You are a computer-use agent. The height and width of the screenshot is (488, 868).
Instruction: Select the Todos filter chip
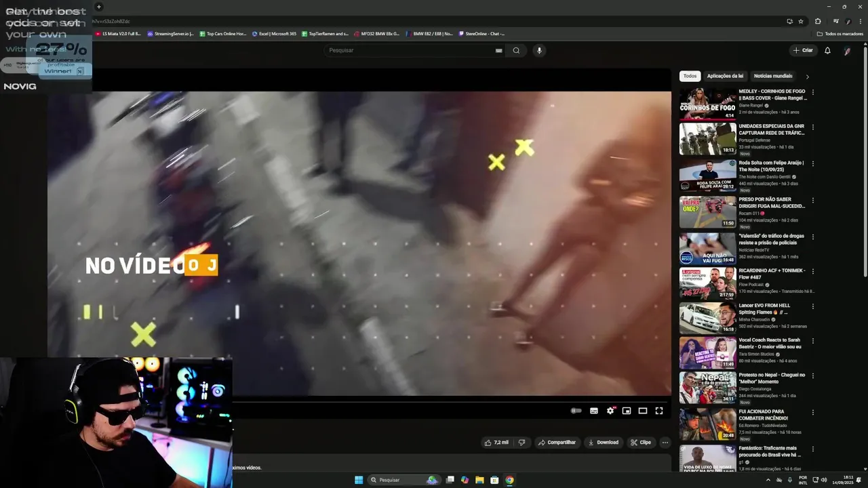pyautogui.click(x=690, y=76)
